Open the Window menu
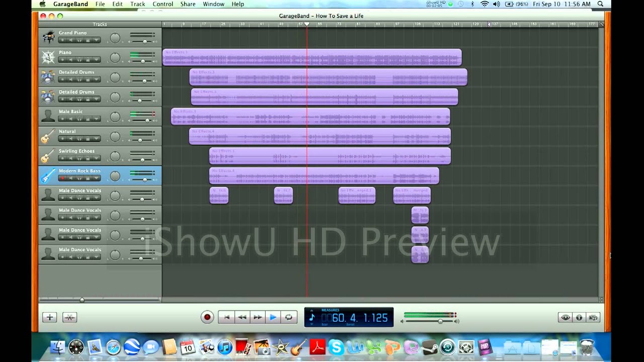This screenshot has height=362, width=644. 213,4
